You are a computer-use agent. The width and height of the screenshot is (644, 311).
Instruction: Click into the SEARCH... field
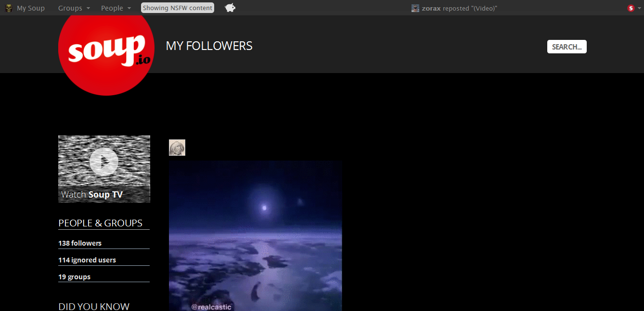pos(567,47)
